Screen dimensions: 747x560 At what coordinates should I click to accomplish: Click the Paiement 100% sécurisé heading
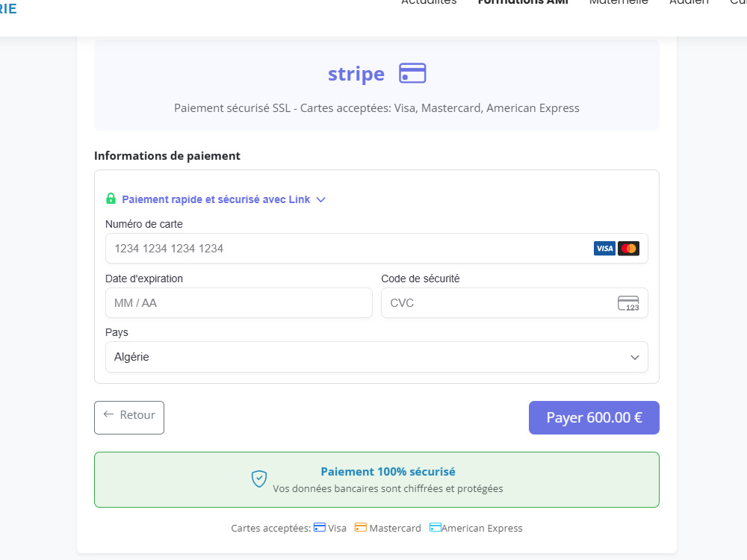[x=388, y=471]
